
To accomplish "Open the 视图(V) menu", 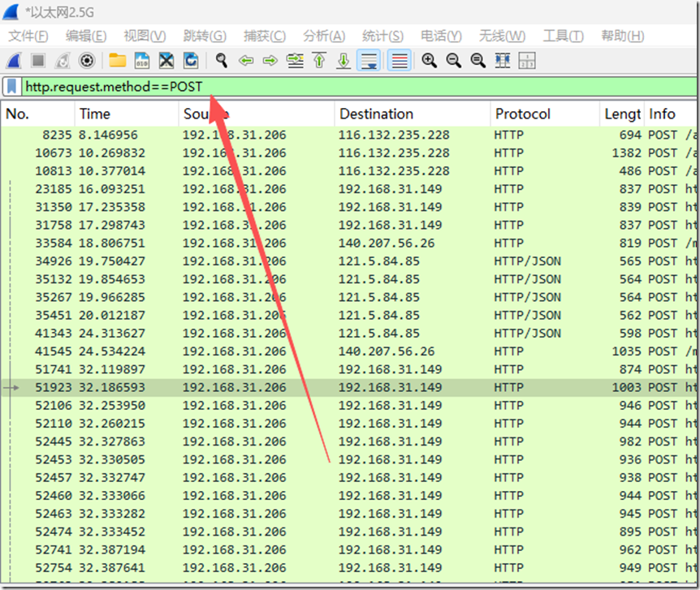I will 145,36.
